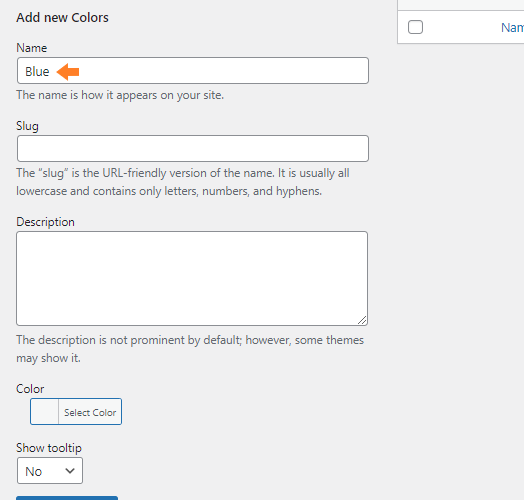
Task: Sort by the Name column header link
Action: point(512,27)
